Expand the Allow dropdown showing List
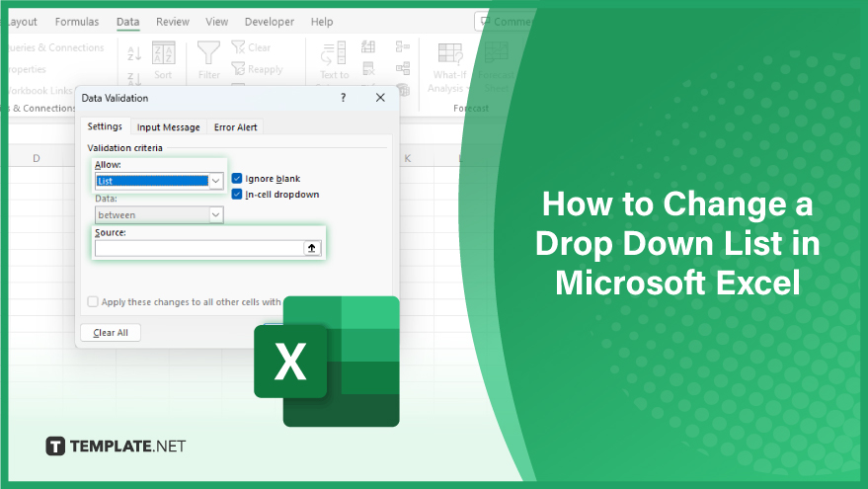Image resolution: width=868 pixels, height=489 pixels. [216, 181]
